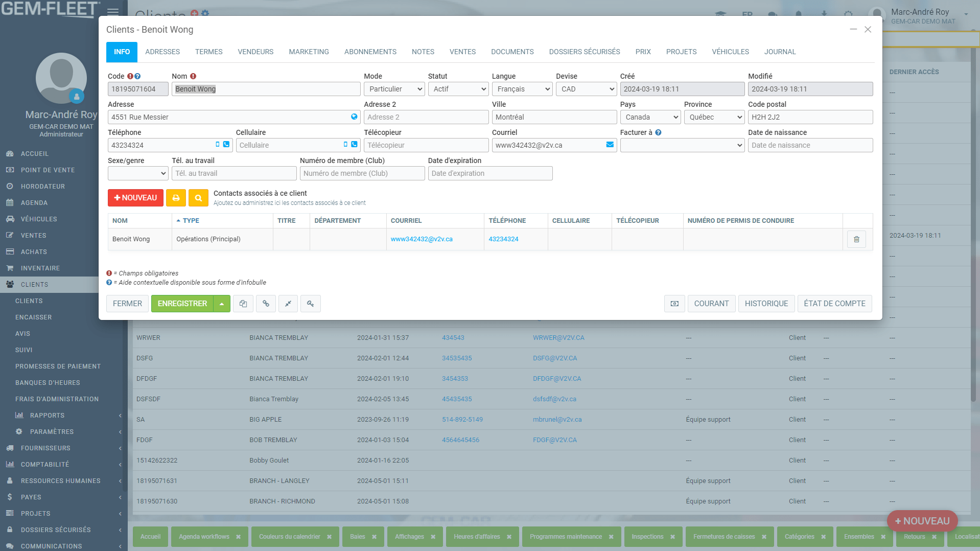Image resolution: width=980 pixels, height=551 pixels.
Task: Open the Mode dropdown showing Particulier
Action: coord(394,89)
